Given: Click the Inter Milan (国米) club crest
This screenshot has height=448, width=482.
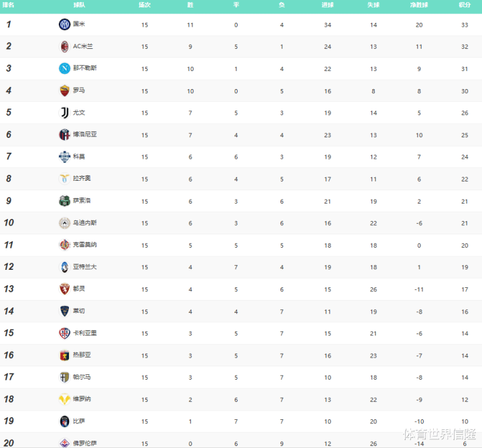Looking at the screenshot, I should tap(64, 24).
